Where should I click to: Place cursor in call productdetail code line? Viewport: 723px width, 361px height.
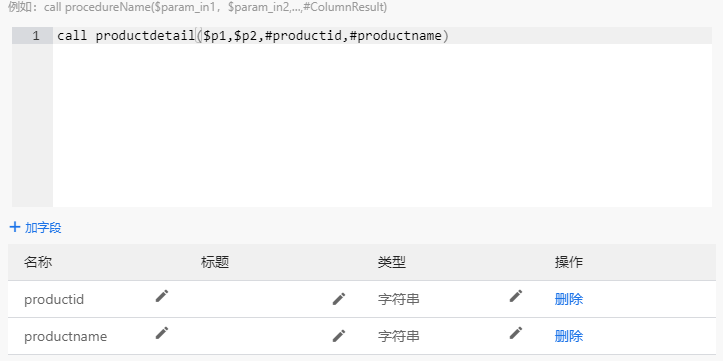[253, 36]
